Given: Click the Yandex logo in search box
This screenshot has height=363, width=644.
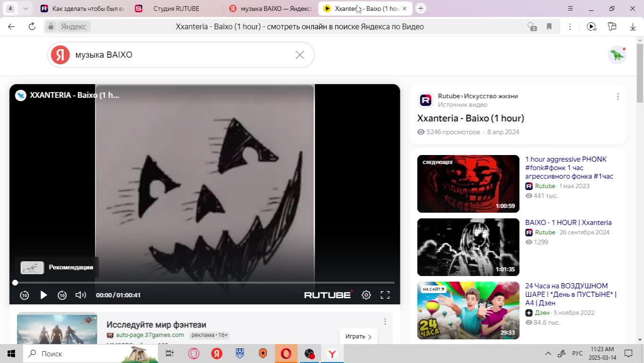Looking at the screenshot, I should pyautogui.click(x=60, y=55).
